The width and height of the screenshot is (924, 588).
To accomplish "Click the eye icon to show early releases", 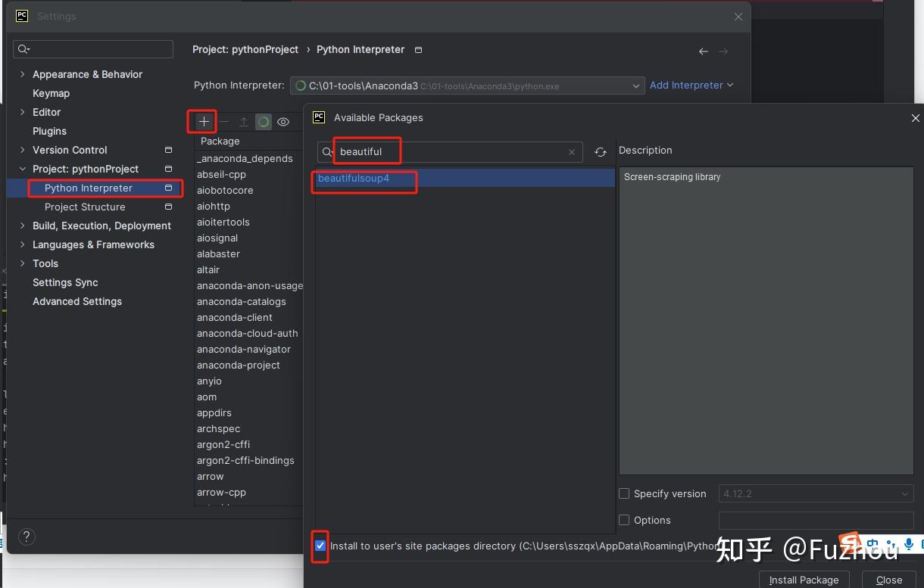I will coord(283,121).
